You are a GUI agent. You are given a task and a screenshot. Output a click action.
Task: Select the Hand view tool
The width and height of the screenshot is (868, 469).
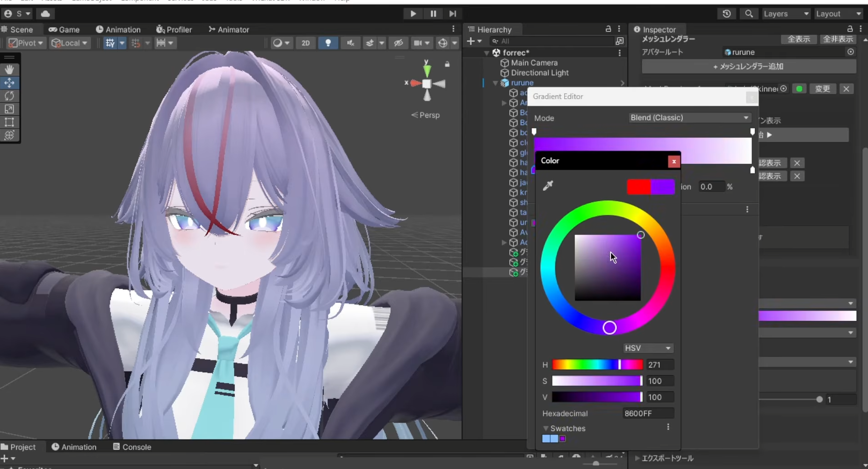coord(10,69)
